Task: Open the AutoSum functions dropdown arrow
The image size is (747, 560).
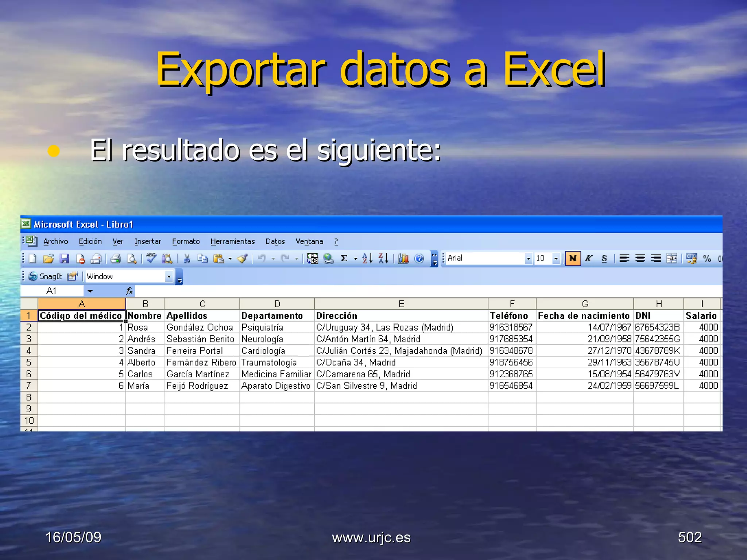Action: point(355,259)
